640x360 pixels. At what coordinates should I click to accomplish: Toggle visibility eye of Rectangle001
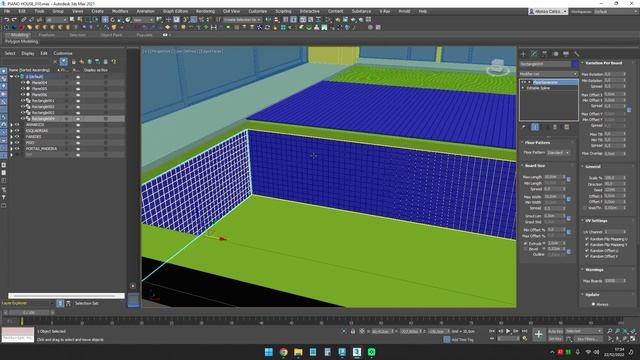pyautogui.click(x=23, y=100)
